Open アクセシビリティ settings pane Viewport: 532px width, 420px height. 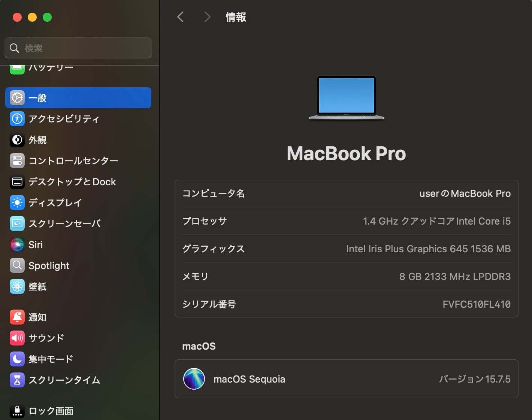coord(78,119)
